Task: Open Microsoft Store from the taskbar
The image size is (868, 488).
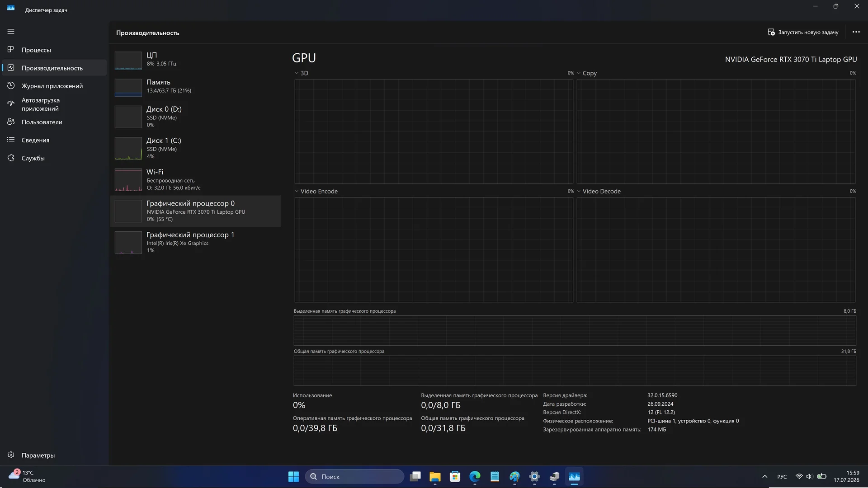Action: pos(455,477)
